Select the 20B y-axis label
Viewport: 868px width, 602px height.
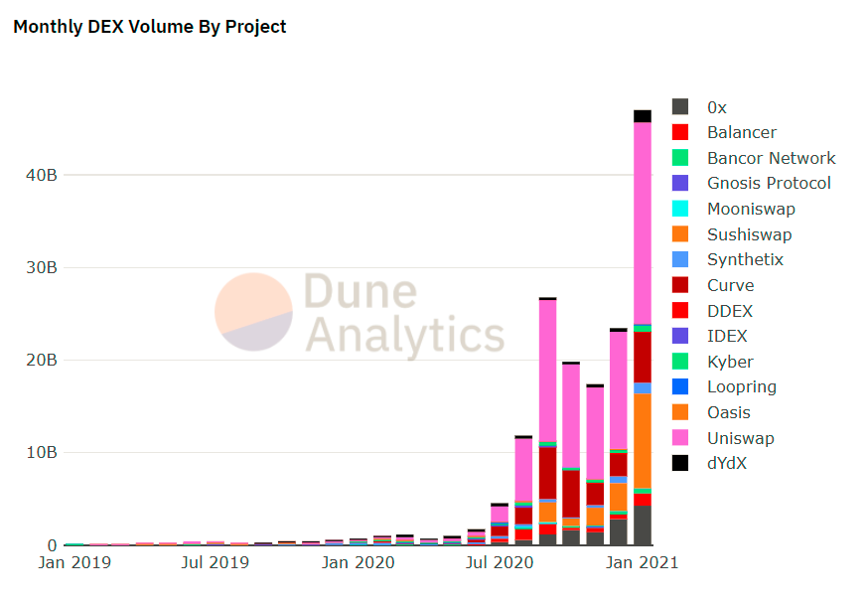click(42, 360)
